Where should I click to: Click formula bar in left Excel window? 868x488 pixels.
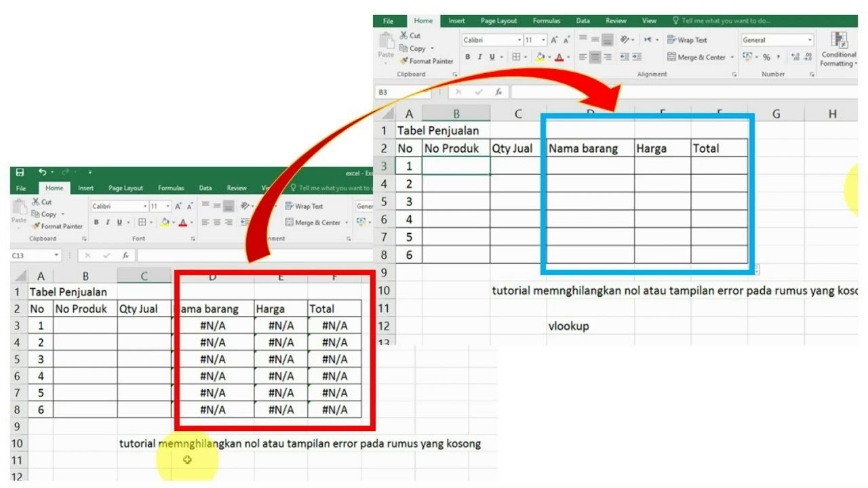click(x=255, y=256)
